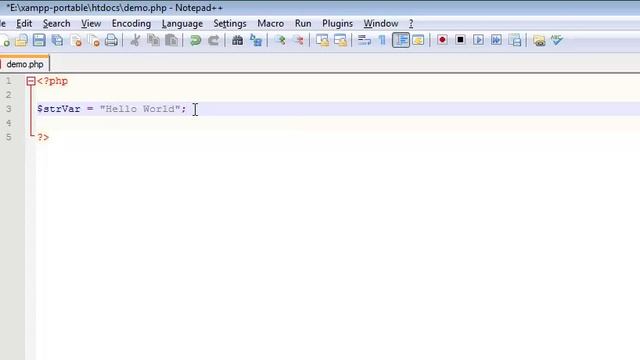Collapse the PHP code fold marker
The height and width of the screenshot is (360, 640).
31,81
